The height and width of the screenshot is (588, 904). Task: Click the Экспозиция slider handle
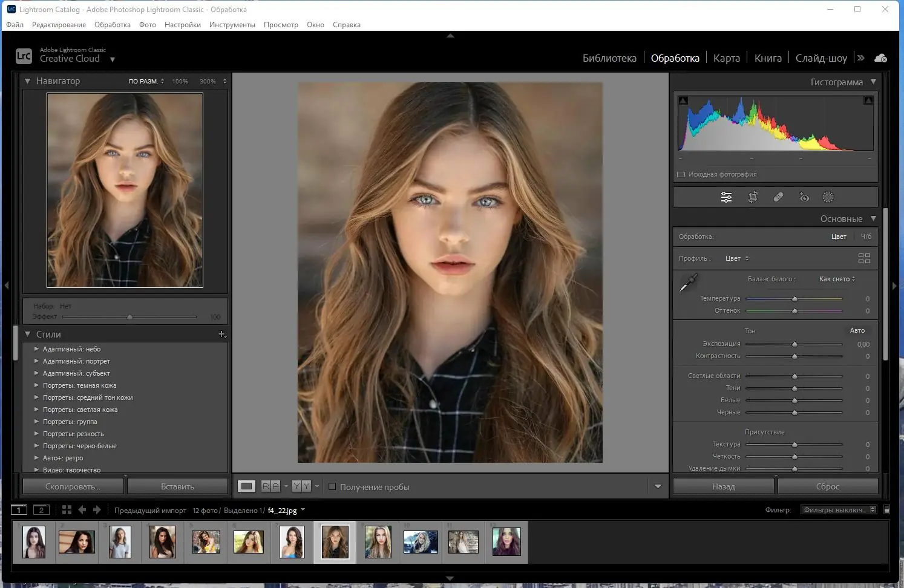(794, 344)
